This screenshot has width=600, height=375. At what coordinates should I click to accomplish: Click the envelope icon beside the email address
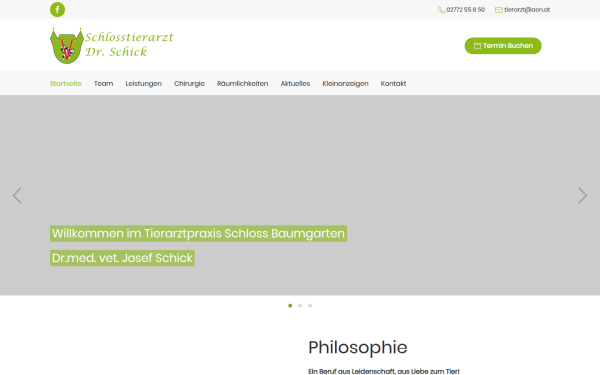499,10
